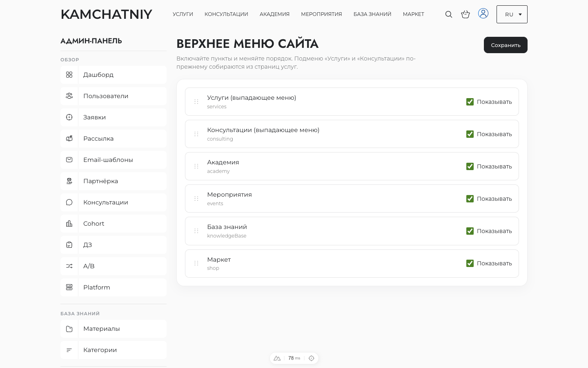
Task: Click the 'knowledgeBase' key text
Action: pos(227,236)
